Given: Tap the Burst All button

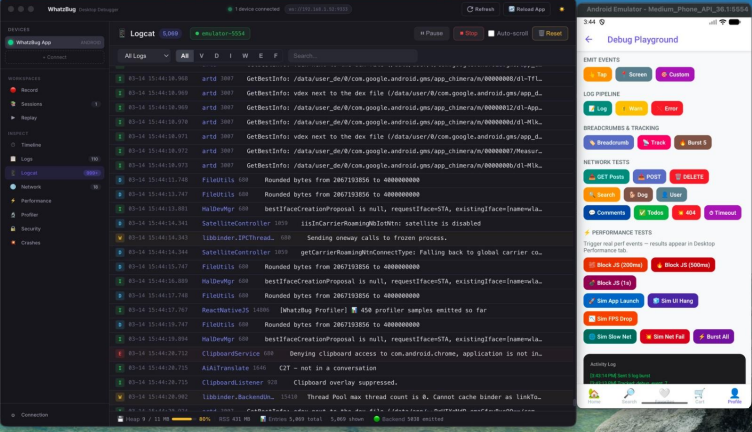Looking at the screenshot, I should pos(713,337).
